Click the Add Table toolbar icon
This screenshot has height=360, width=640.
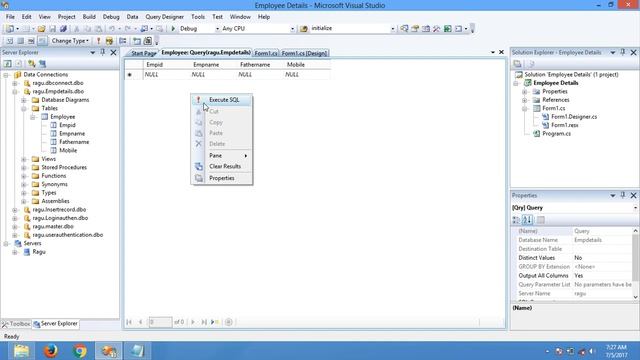pyautogui.click(x=137, y=41)
